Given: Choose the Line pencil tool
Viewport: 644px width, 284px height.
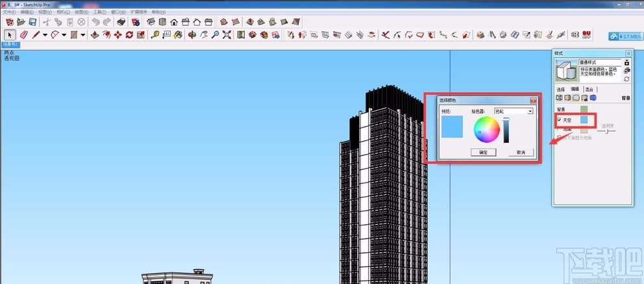Looking at the screenshot, I should pos(36,34).
